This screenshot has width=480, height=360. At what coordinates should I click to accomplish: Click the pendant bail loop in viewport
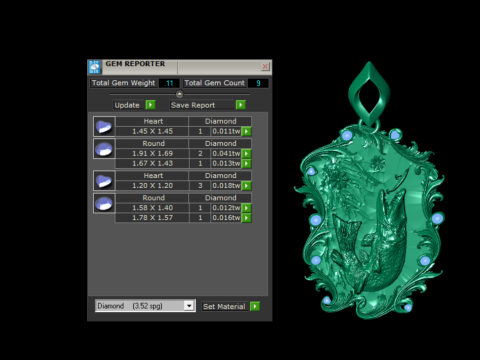tap(369, 93)
